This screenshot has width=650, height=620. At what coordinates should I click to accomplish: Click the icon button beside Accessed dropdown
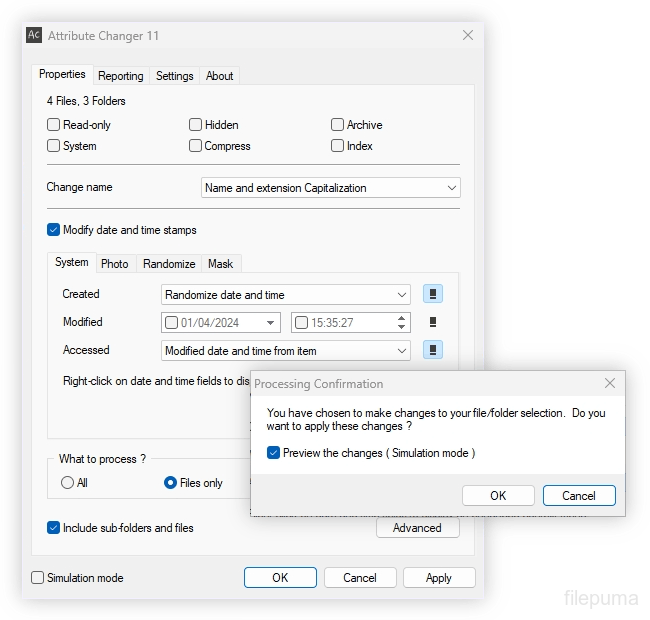[x=433, y=350]
